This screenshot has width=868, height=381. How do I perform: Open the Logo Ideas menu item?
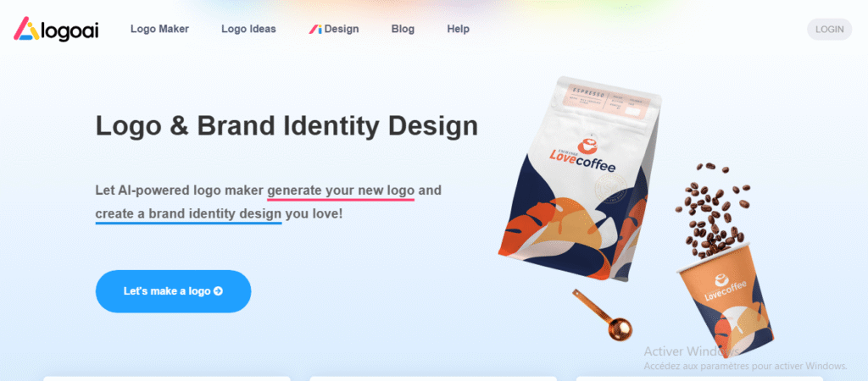pos(248,29)
